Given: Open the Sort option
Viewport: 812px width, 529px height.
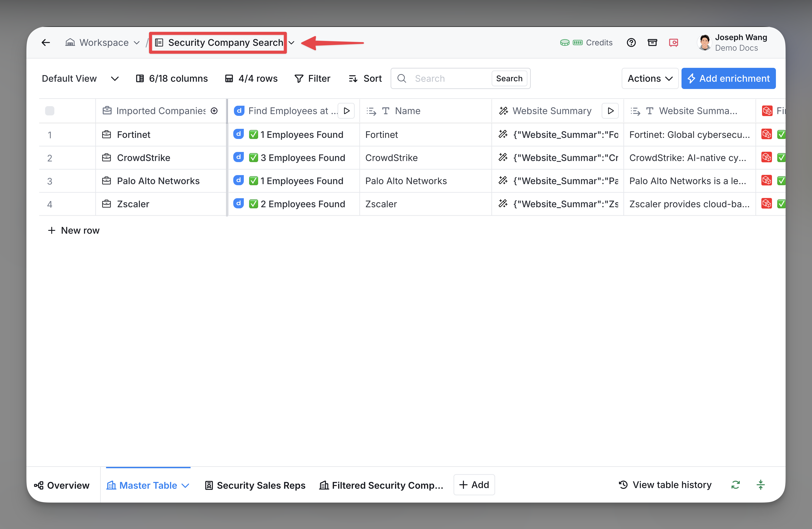Looking at the screenshot, I should click(x=365, y=79).
